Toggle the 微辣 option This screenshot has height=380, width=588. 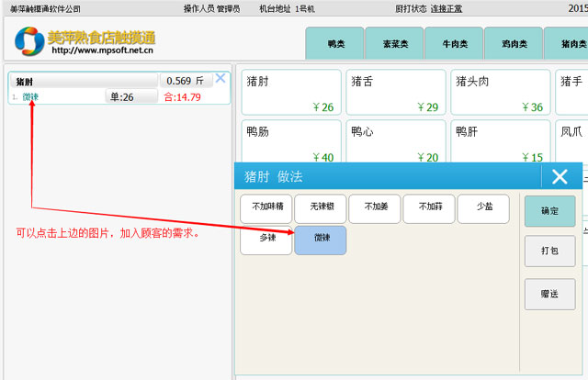click(321, 240)
